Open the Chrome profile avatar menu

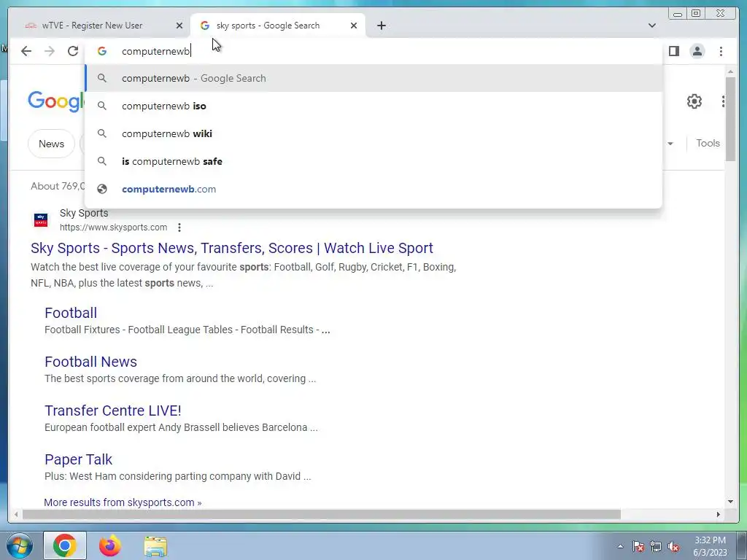697,51
